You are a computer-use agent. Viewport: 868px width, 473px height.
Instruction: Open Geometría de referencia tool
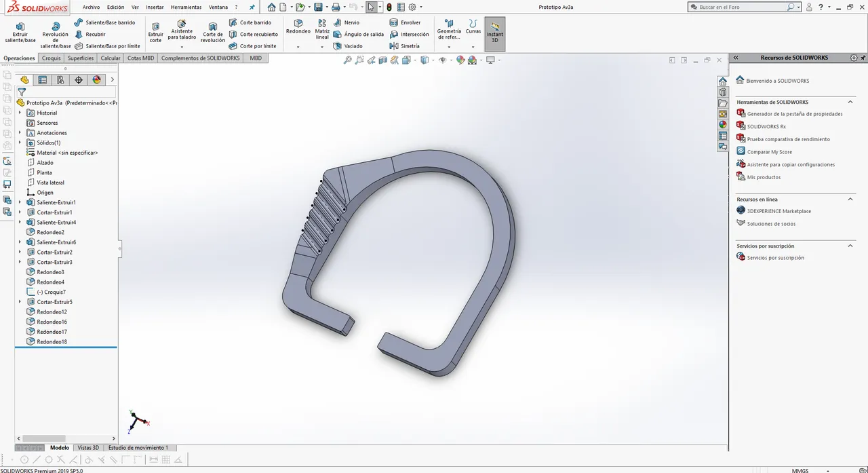[449, 30]
